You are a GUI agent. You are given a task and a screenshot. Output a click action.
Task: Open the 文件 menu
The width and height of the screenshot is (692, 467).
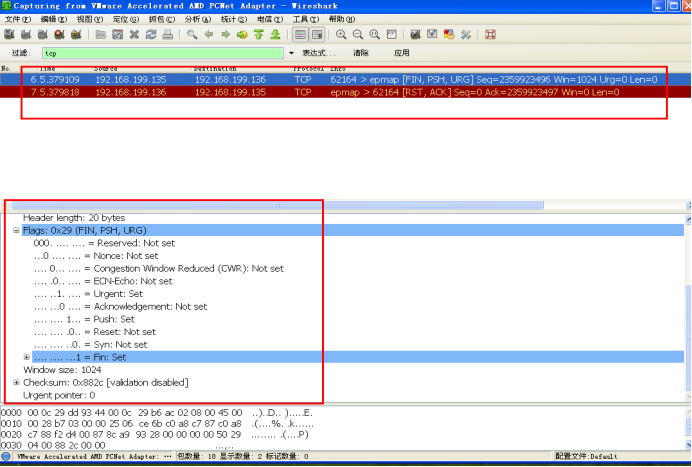click(x=18, y=19)
